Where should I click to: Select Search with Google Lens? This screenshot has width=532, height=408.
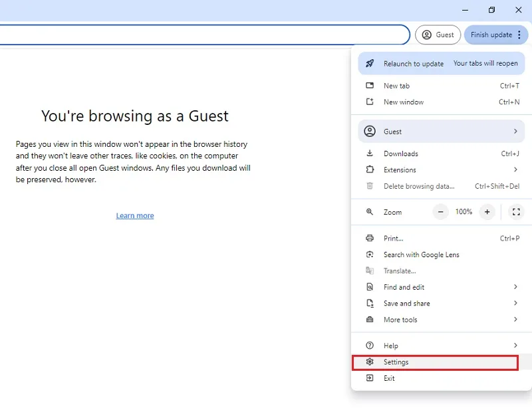point(442,255)
